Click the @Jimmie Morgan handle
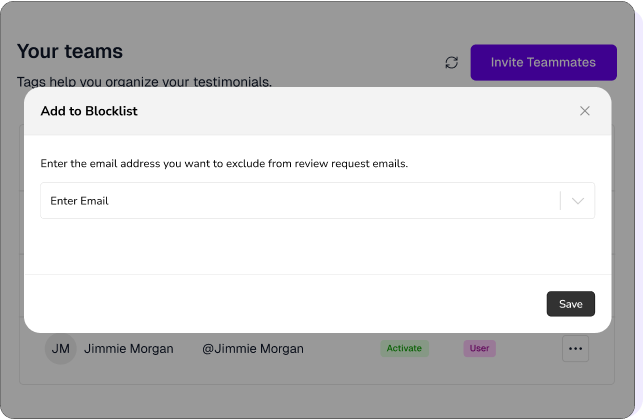Screen dimensions: 643x419 pyautogui.click(x=253, y=348)
